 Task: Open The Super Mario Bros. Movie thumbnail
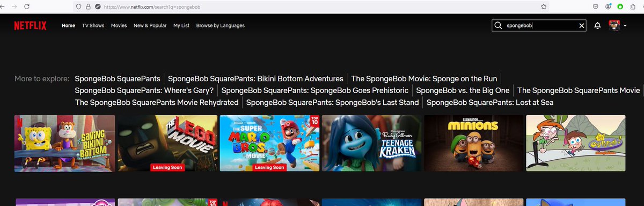pyautogui.click(x=269, y=143)
